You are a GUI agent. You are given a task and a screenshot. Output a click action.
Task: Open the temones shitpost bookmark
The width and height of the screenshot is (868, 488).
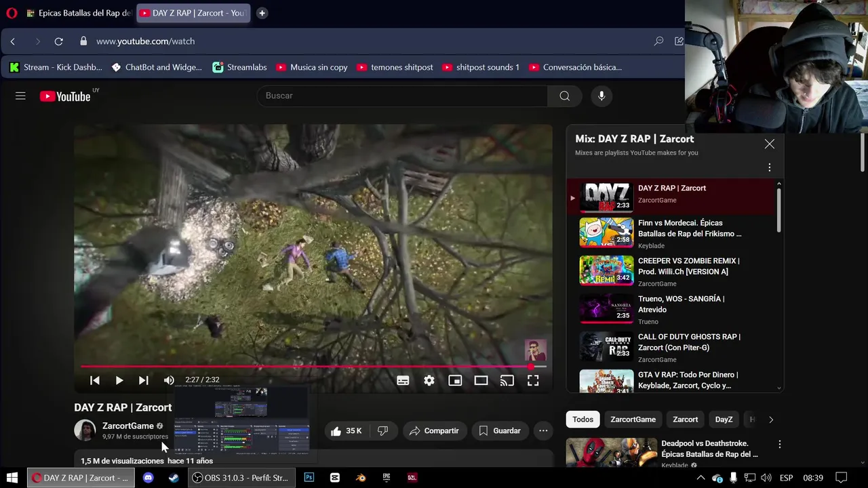tap(395, 67)
